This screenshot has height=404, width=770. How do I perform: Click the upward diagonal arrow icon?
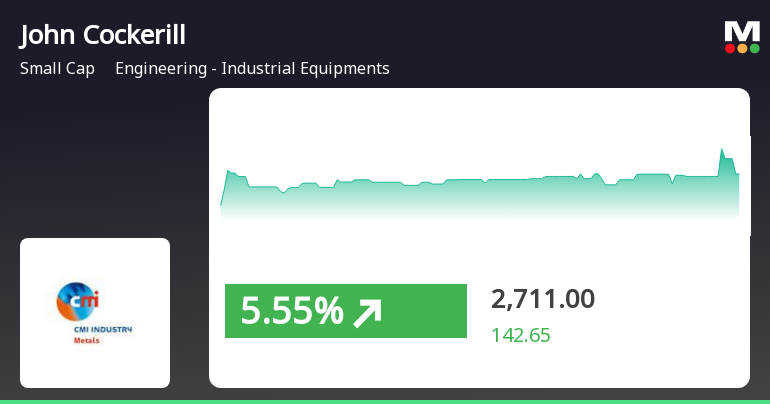tap(368, 313)
